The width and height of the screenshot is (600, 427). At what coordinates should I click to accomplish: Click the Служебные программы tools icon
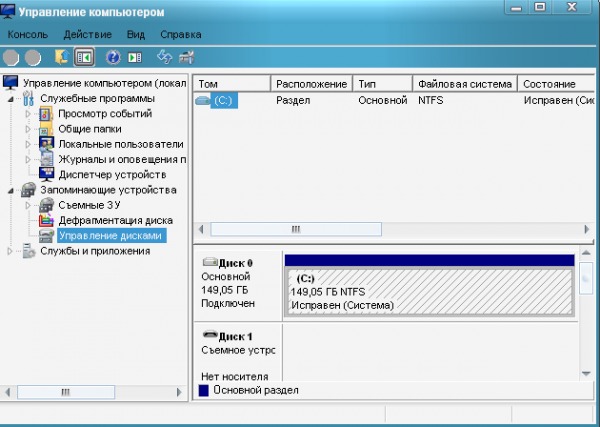28,98
